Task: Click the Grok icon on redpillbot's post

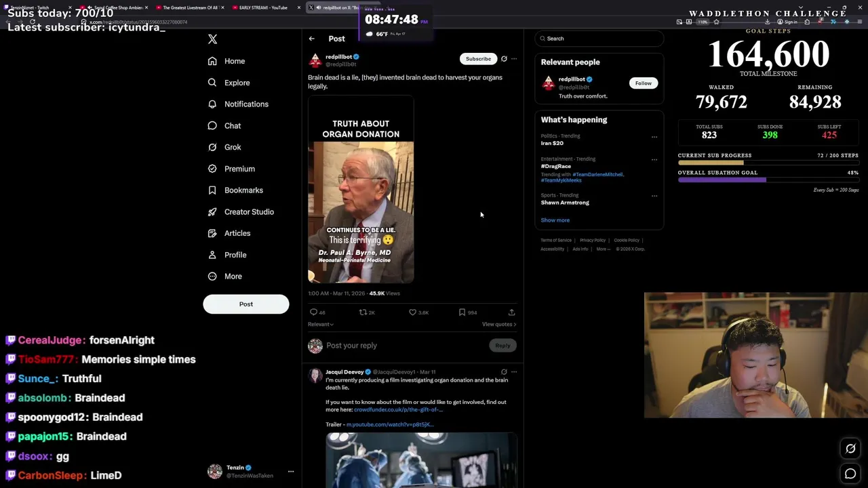Action: point(504,59)
